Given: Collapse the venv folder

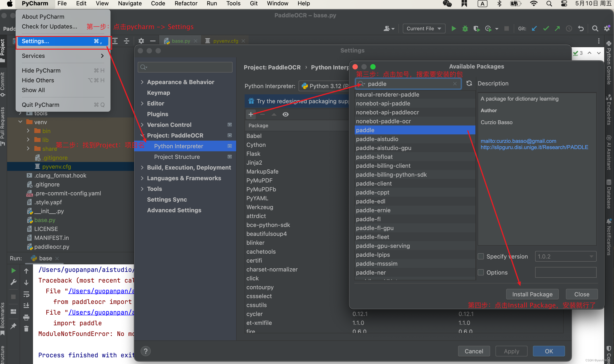Looking at the screenshot, I should click(20, 122).
